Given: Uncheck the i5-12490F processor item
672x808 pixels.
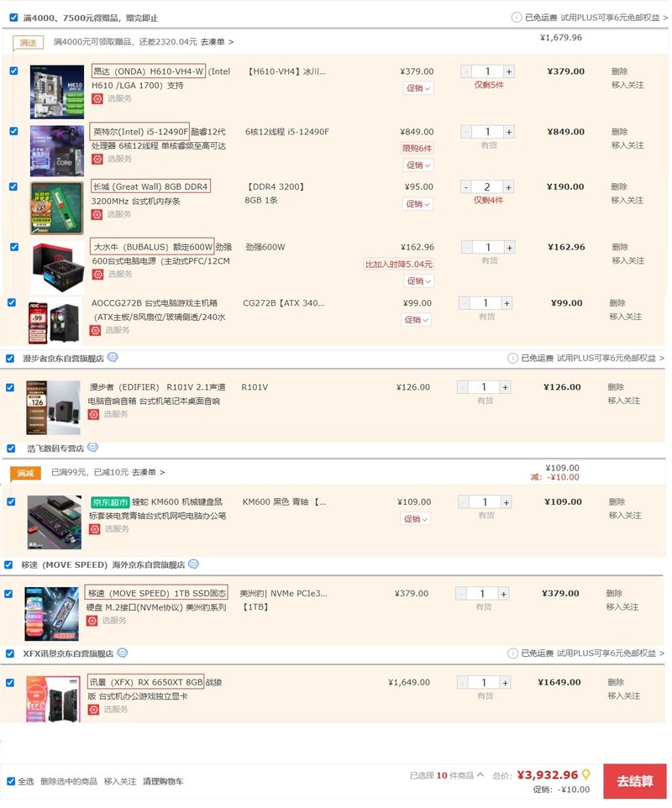Looking at the screenshot, I should click(14, 131).
